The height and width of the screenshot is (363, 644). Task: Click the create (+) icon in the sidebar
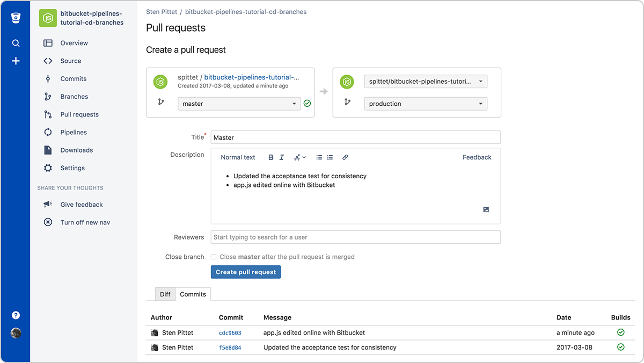pos(16,61)
